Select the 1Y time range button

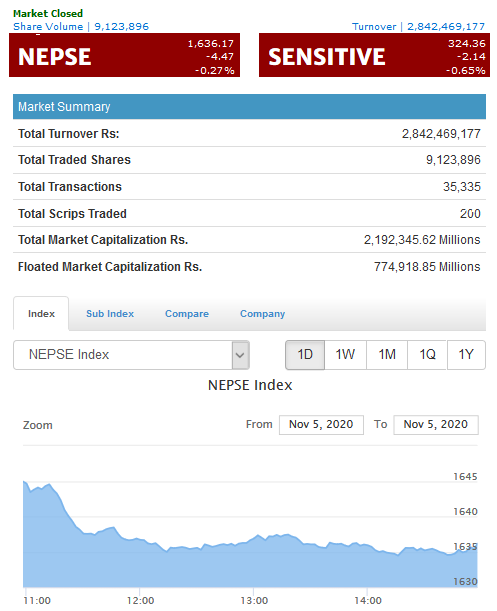(x=466, y=355)
